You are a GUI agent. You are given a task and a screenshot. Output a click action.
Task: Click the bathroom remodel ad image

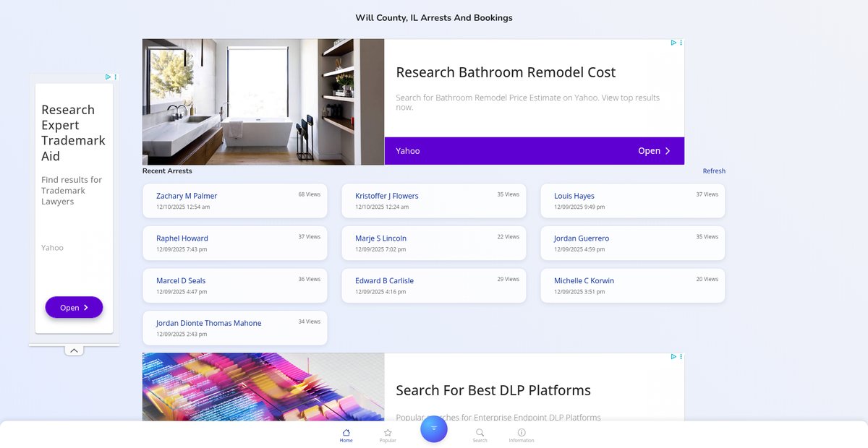263,102
